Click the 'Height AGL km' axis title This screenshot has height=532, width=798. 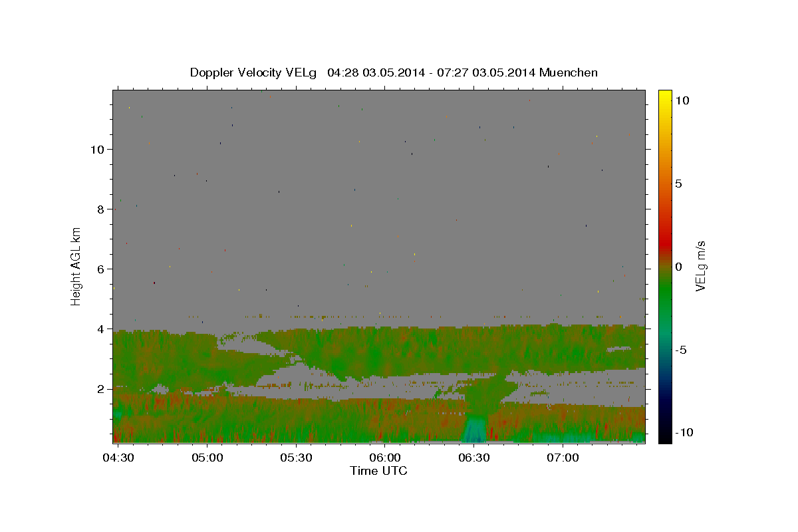point(76,266)
